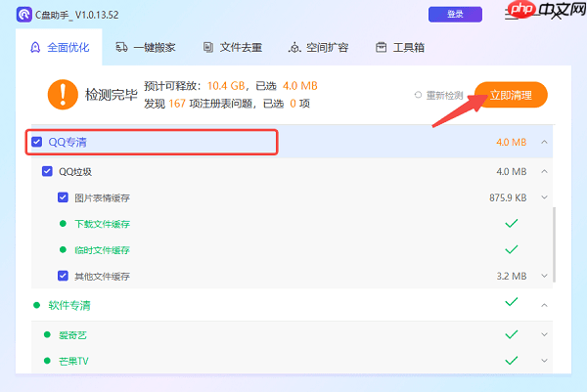
Task: Click the green dot beside 软件专清
Action: pos(37,305)
